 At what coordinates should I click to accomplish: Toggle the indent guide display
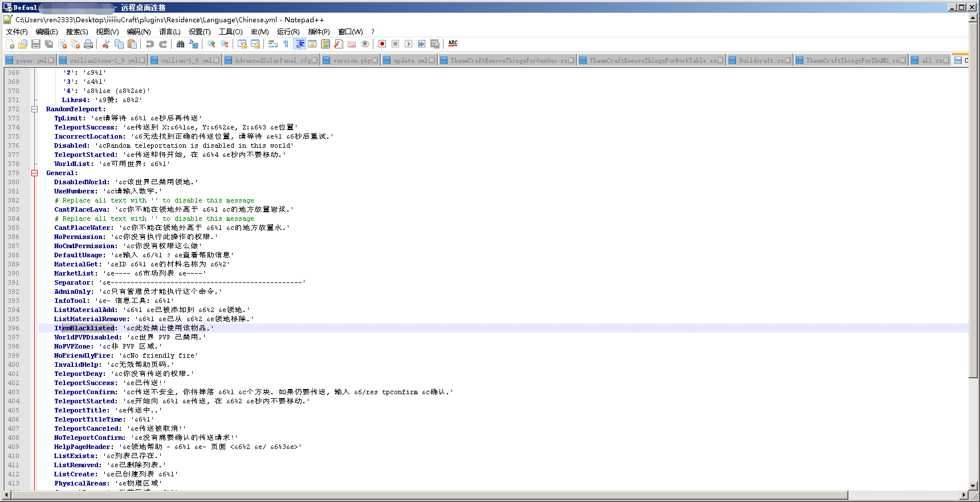[300, 44]
